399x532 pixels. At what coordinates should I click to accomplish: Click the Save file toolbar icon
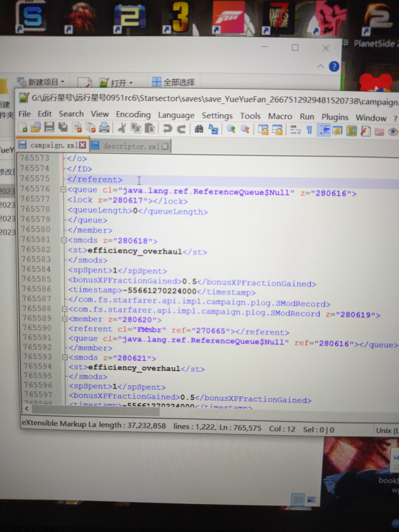point(49,127)
